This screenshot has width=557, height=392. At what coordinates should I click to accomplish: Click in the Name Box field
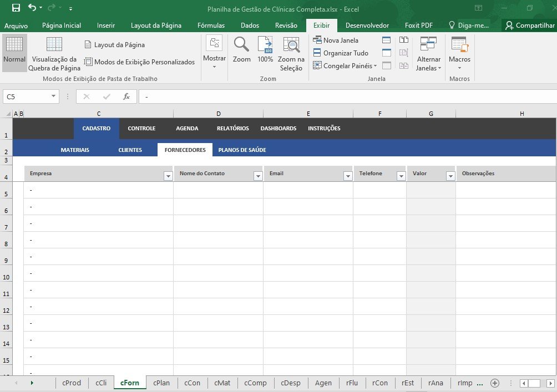click(x=27, y=96)
